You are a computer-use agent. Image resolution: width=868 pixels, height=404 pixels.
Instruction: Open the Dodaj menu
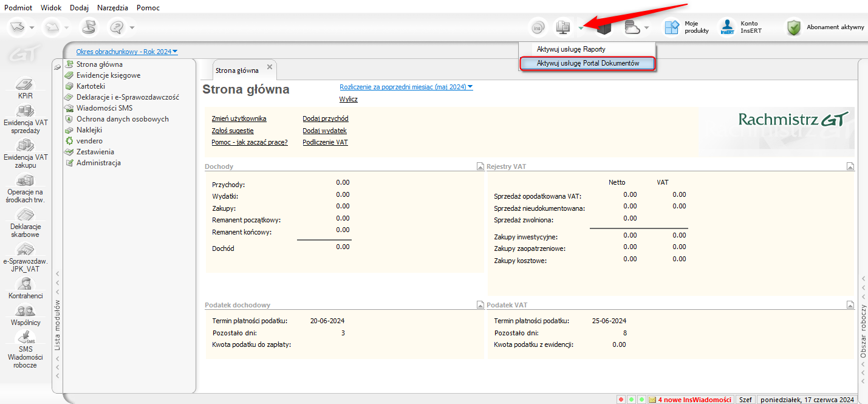coord(79,8)
